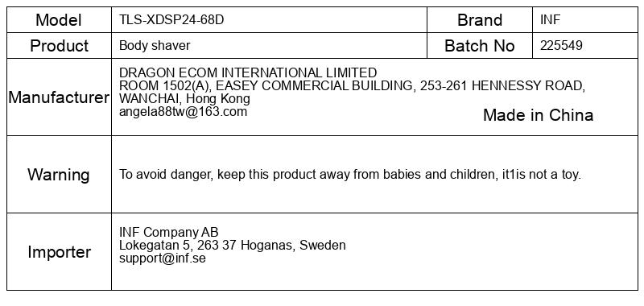
Task: Click the Product label cell
Action: click(59, 46)
